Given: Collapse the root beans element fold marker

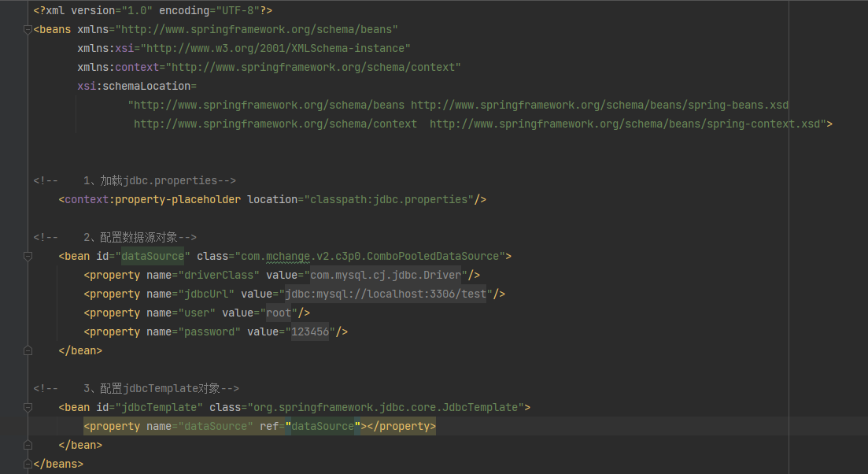Looking at the screenshot, I should pos(28,29).
